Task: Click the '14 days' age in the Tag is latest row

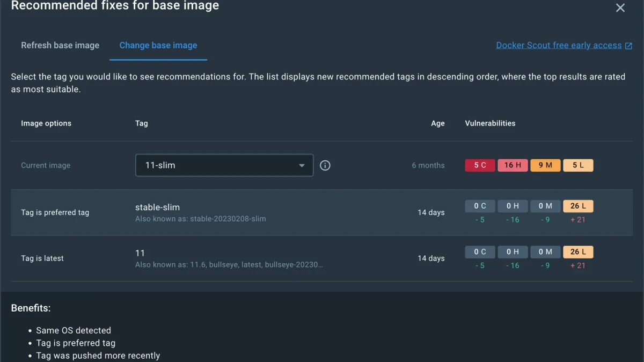Action: [431, 258]
